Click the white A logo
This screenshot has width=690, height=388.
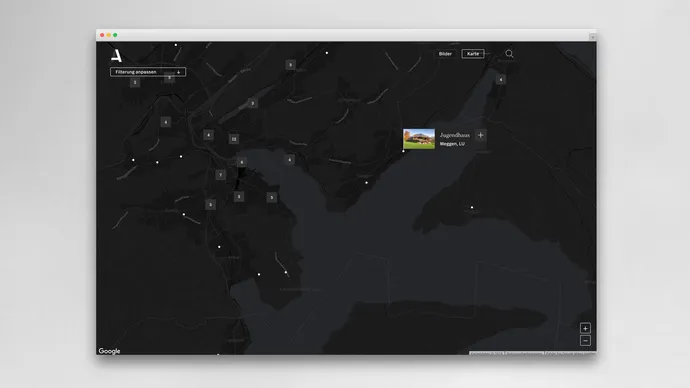click(116, 55)
